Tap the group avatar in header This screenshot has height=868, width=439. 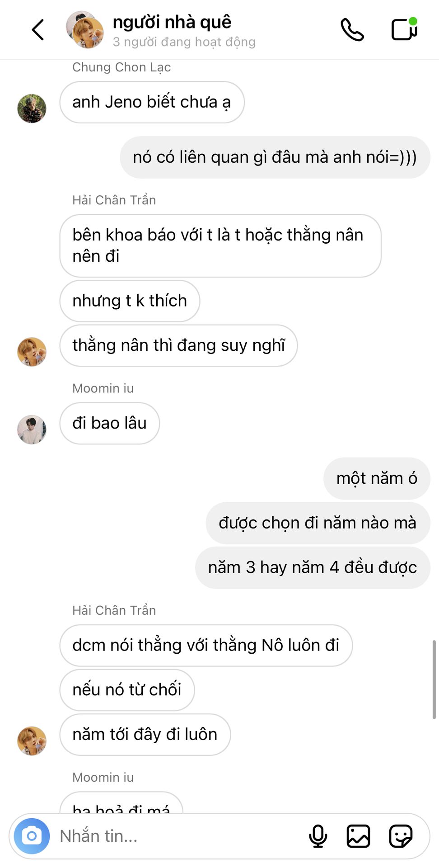[x=85, y=30]
